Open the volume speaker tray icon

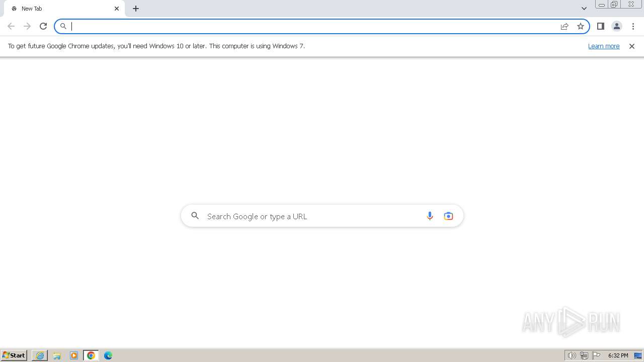pyautogui.click(x=572, y=355)
